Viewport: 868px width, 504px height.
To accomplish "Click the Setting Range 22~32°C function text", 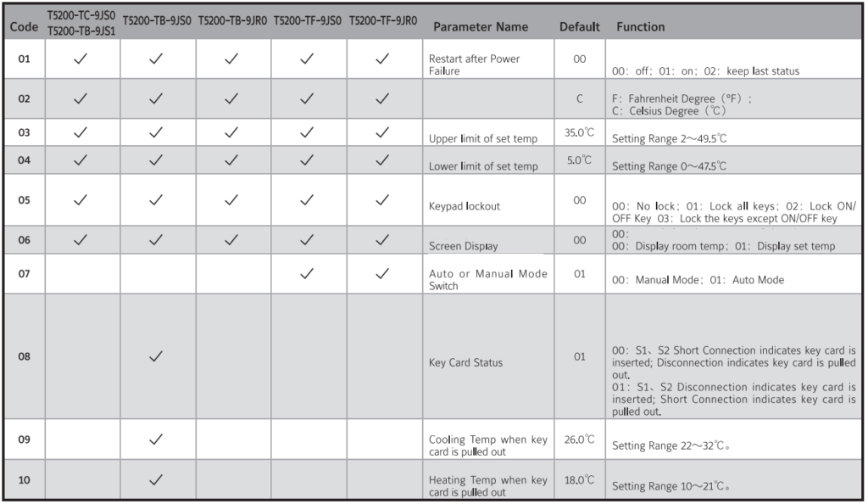I will pos(671,445).
